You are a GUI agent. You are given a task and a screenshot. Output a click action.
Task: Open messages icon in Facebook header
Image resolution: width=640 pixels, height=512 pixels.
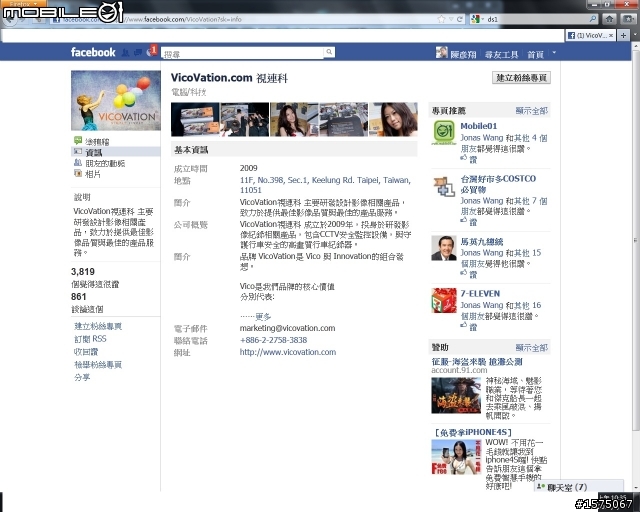click(x=138, y=52)
